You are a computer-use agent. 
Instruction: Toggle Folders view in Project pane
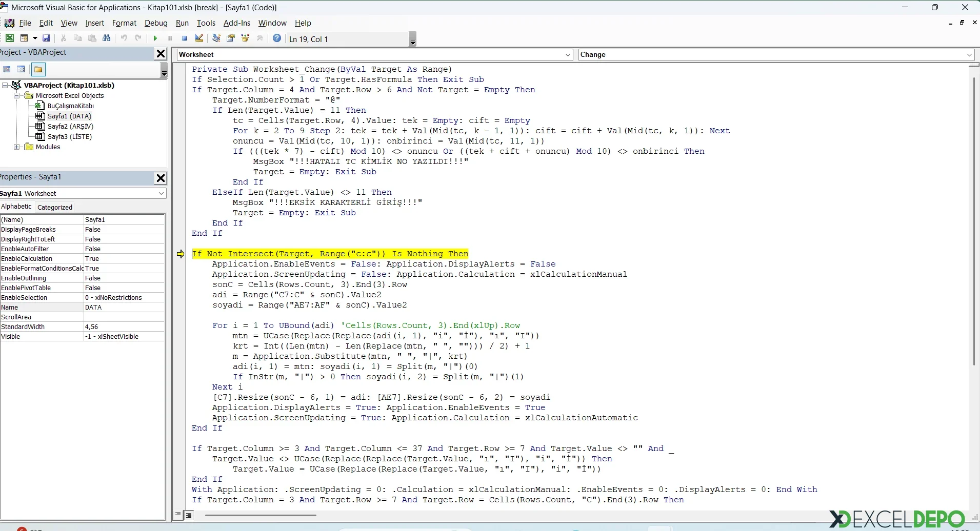point(38,69)
